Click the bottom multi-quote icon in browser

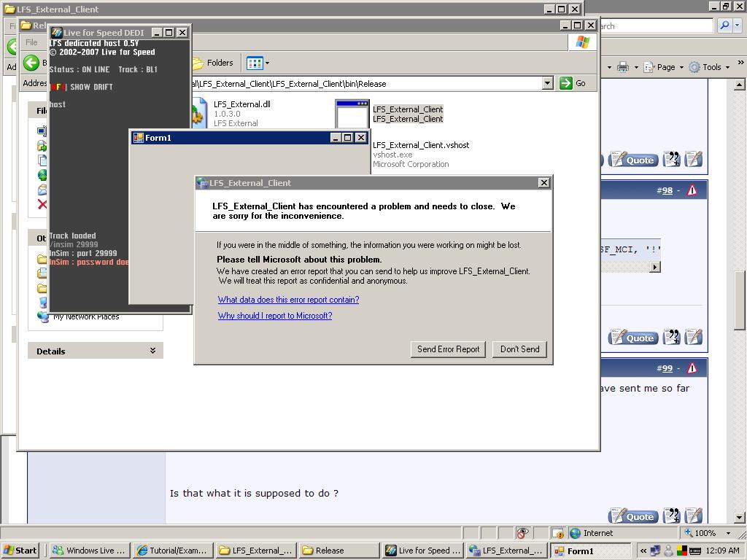click(672, 516)
